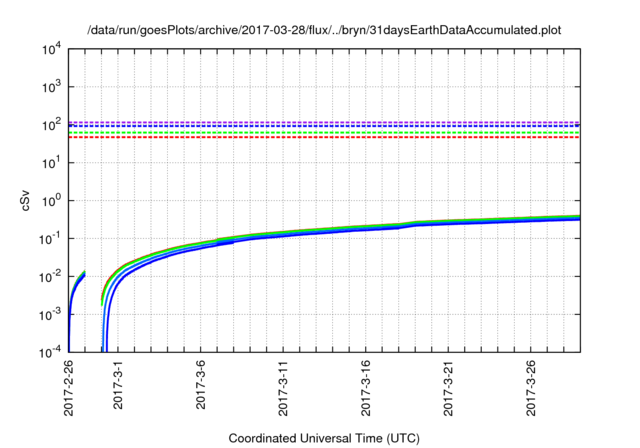640x448 pixels.
Task: Click the Coordinated Universal Time (UTC) label
Action: (x=324, y=439)
